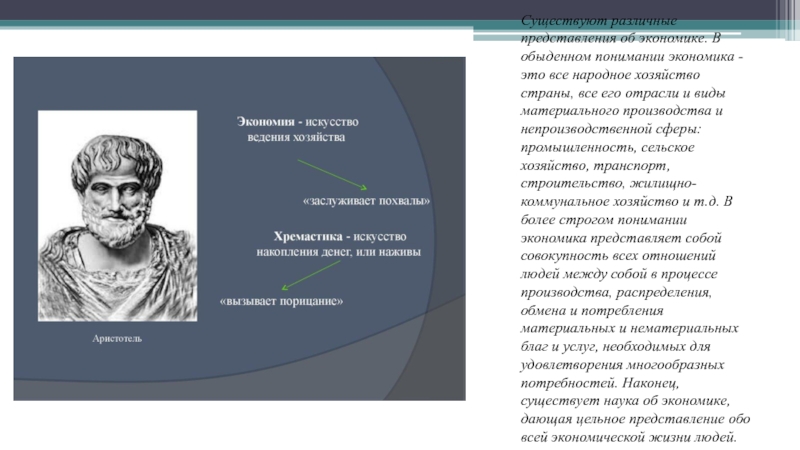
Task: Select the quote «заслуживает похвалы»
Action: tap(366, 201)
